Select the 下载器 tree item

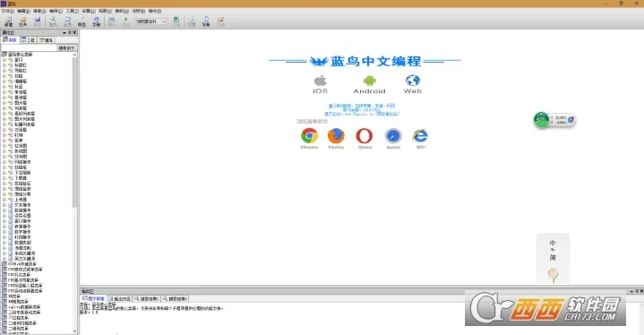[x=21, y=178]
